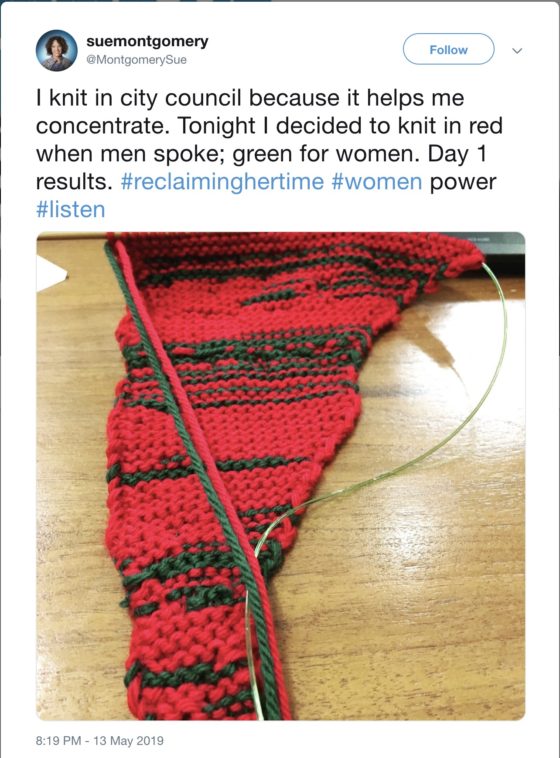Click the sentence starting "I knit in city council"
Image resolution: width=560 pixels, height=758 pixels.
click(250, 112)
